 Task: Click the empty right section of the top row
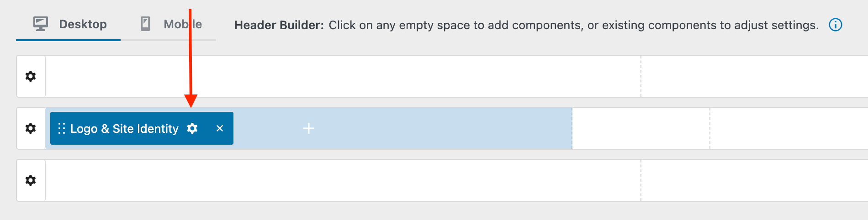tap(754, 76)
